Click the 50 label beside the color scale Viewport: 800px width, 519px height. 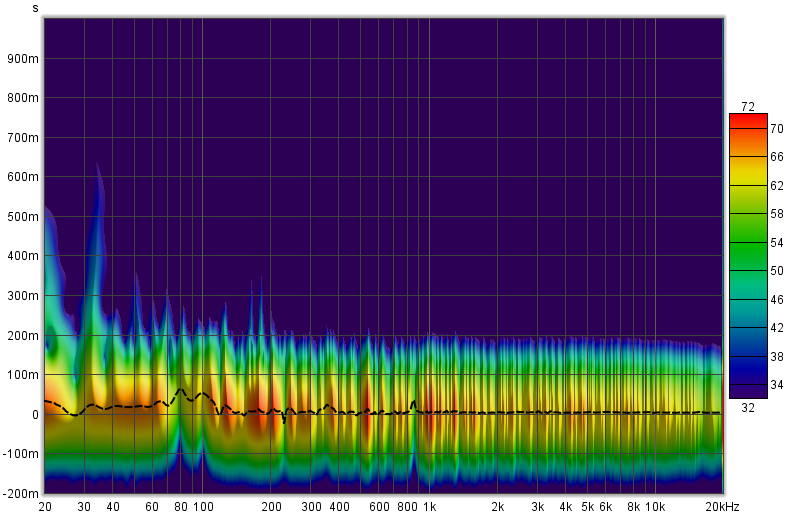tap(777, 270)
